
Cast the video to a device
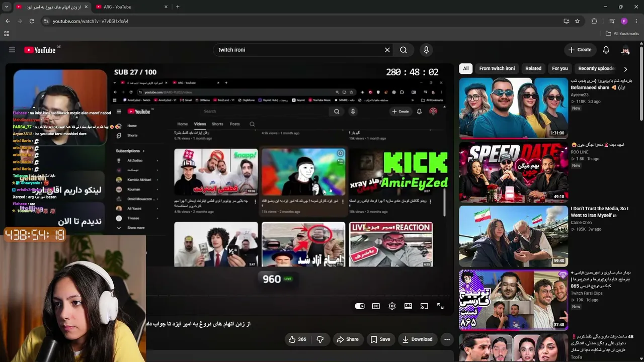(x=424, y=306)
